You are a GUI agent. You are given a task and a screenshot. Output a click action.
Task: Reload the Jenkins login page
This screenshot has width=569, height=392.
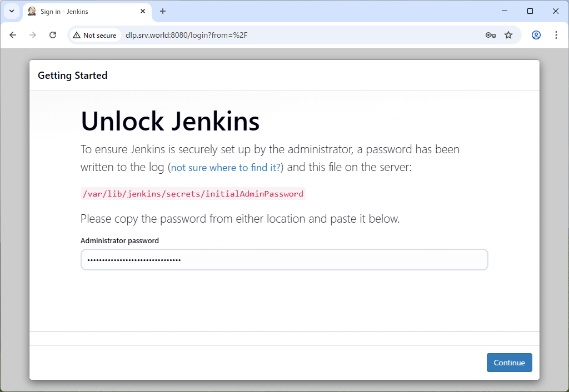[53, 35]
